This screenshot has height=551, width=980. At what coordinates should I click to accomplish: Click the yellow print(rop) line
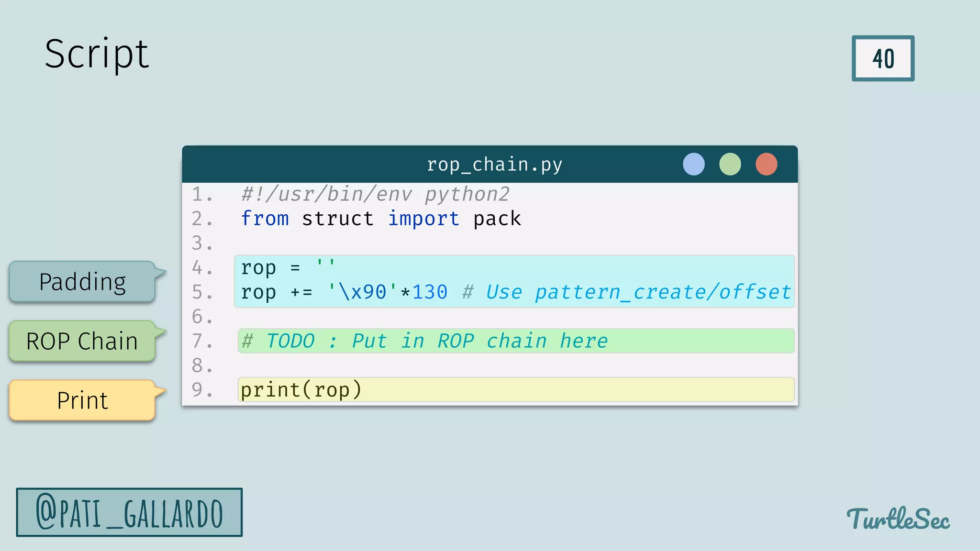click(301, 390)
